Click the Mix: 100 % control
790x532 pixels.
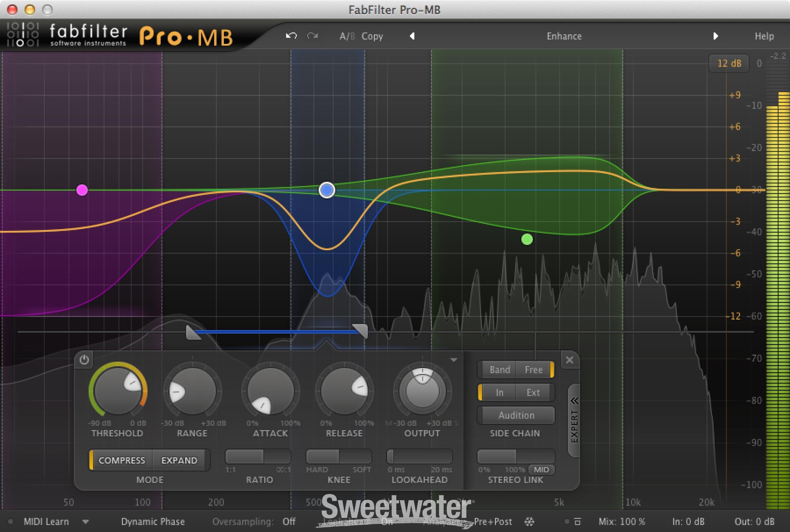622,521
